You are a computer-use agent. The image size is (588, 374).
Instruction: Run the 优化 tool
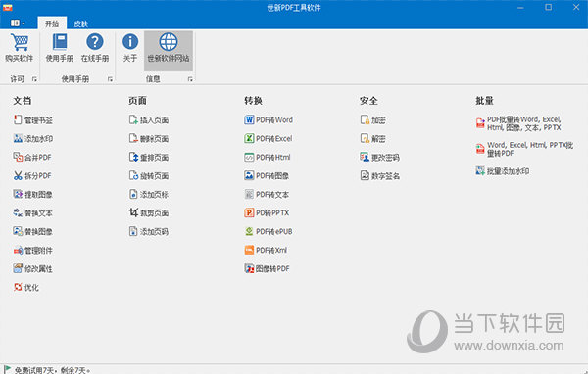[x=26, y=288]
